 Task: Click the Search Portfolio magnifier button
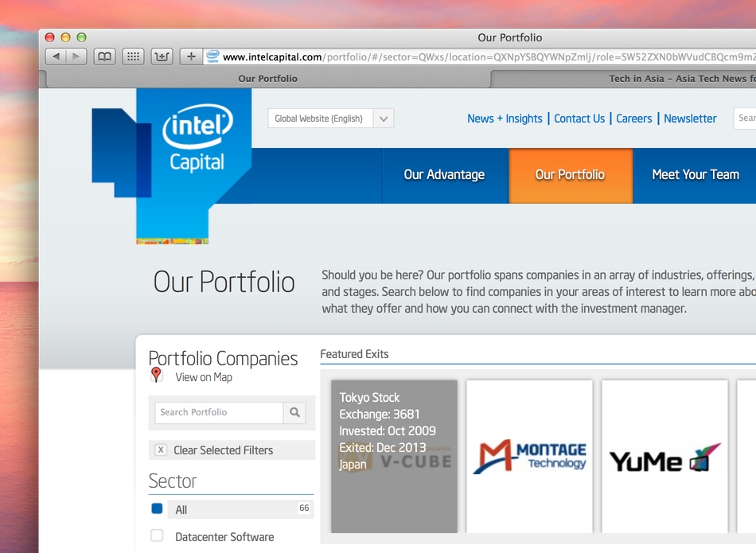click(294, 412)
